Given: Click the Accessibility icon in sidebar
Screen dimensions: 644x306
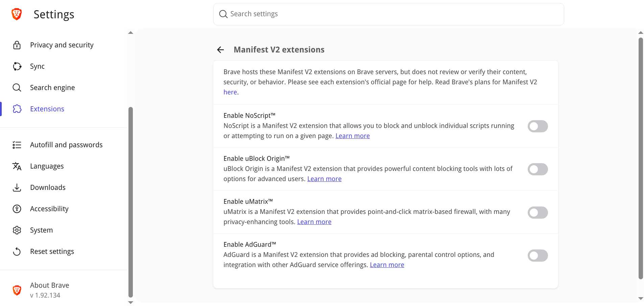Looking at the screenshot, I should tap(17, 209).
